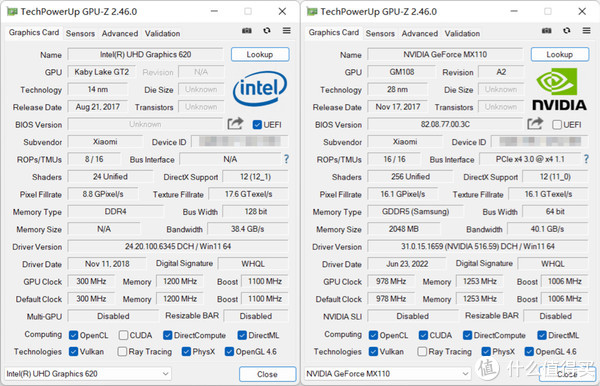Image resolution: width=600 pixels, height=386 pixels.
Task: Switch to Validation tab in NVIDIA window
Action: pos(462,34)
